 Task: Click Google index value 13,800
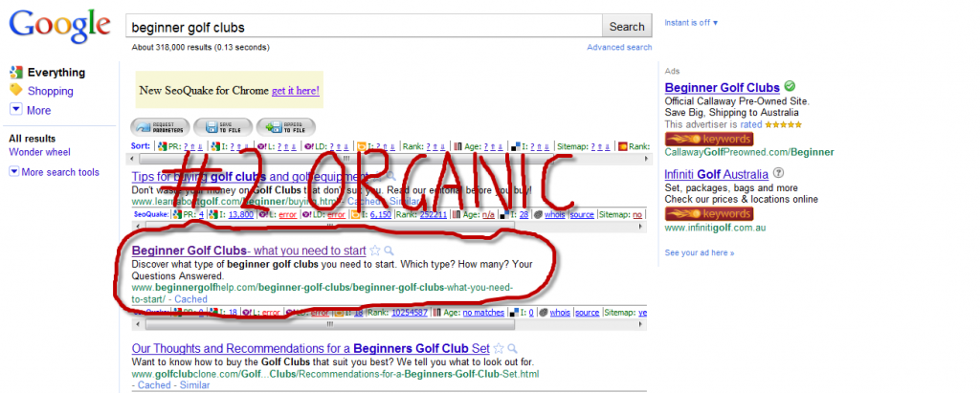point(240,214)
